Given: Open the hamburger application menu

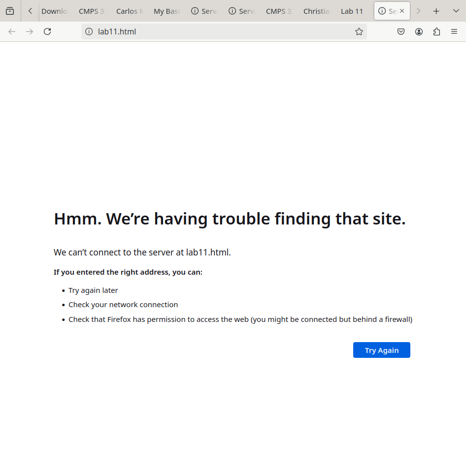Looking at the screenshot, I should click(454, 32).
